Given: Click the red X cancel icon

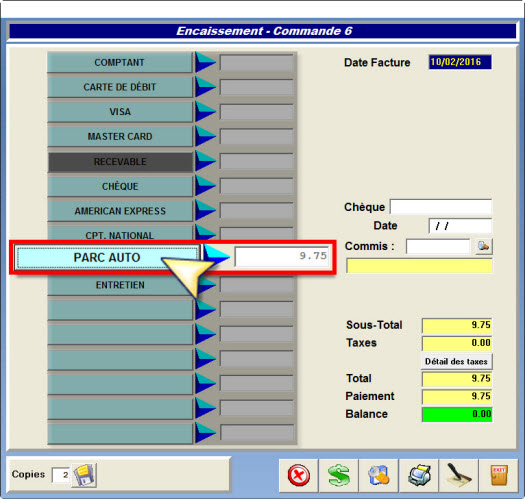Looking at the screenshot, I should 298,475.
